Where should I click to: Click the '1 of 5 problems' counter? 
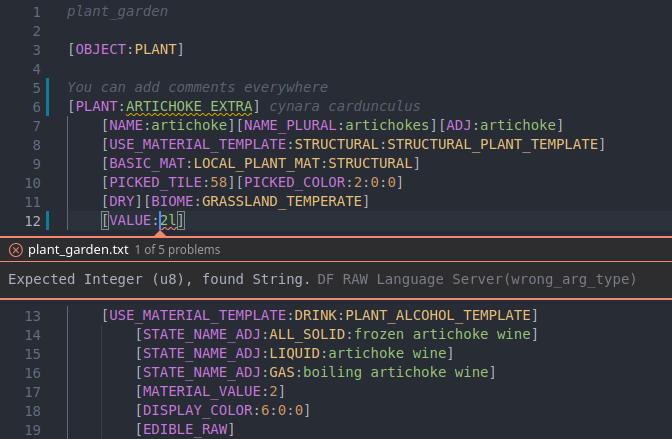click(x=177, y=250)
